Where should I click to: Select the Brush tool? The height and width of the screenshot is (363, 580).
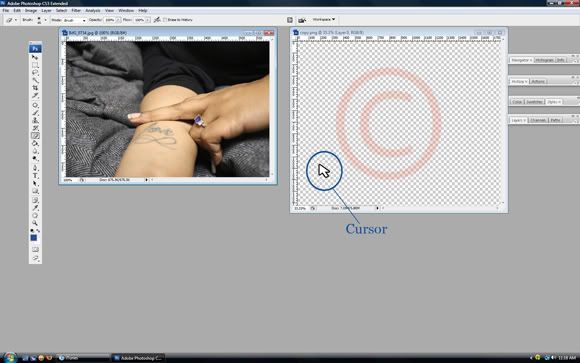coord(35,113)
